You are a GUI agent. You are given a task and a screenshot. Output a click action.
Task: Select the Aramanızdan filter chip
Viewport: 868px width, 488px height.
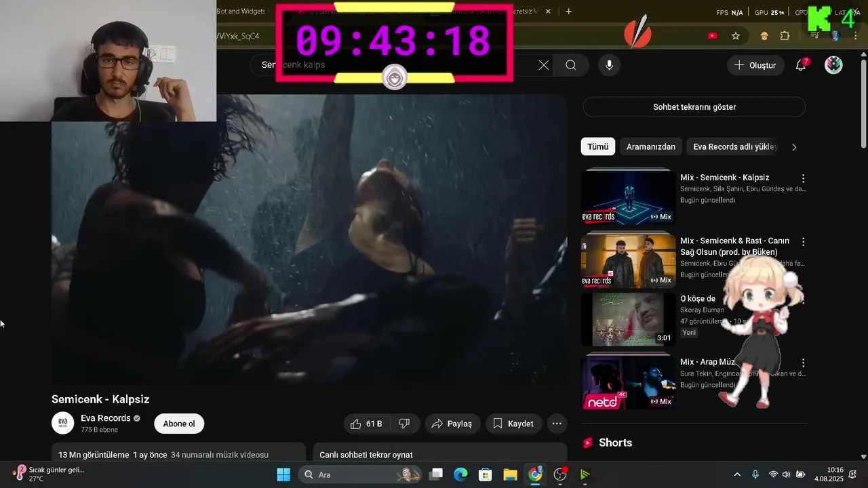coord(651,147)
